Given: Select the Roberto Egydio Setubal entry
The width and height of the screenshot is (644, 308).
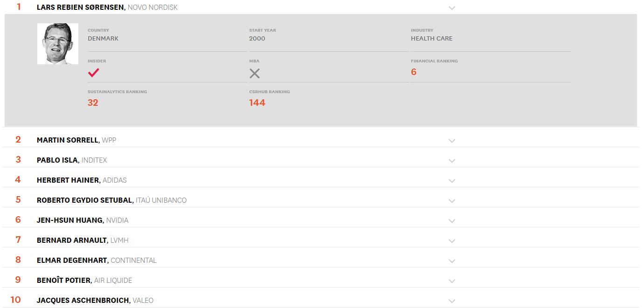Looking at the screenshot, I should (84, 200).
